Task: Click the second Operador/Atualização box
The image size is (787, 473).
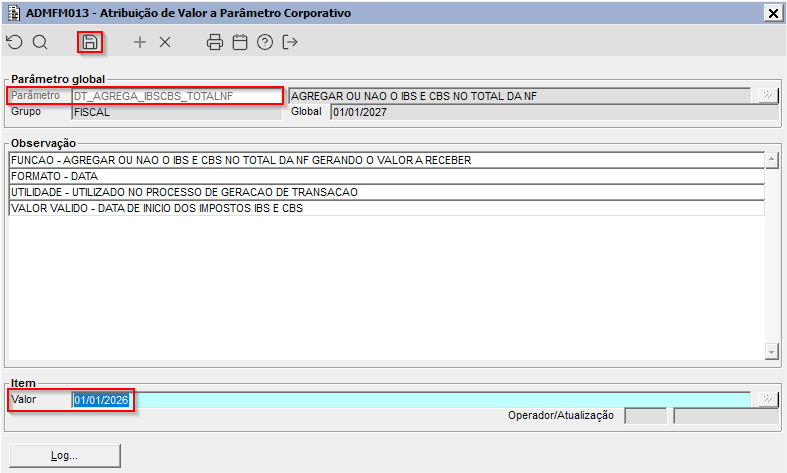Action: pos(726,416)
